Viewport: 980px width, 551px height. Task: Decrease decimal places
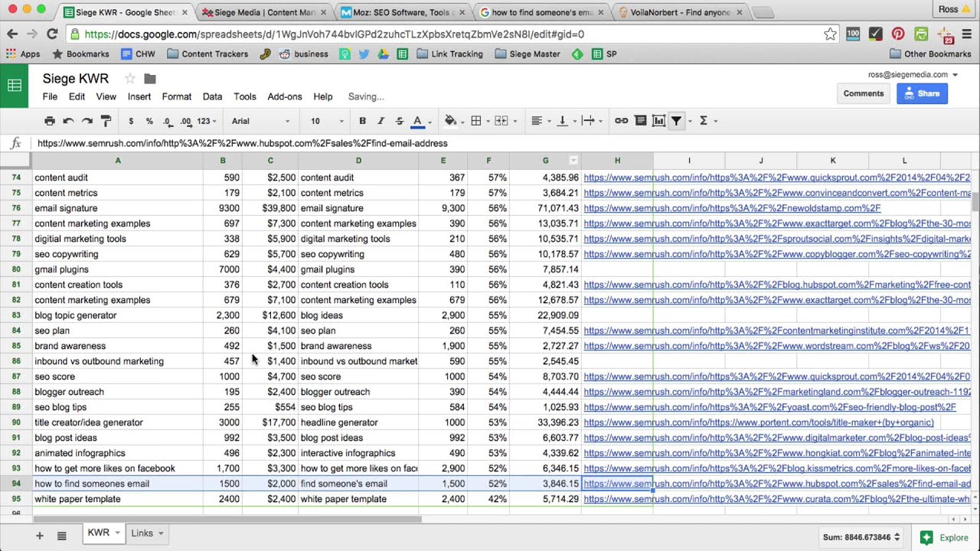pos(168,121)
